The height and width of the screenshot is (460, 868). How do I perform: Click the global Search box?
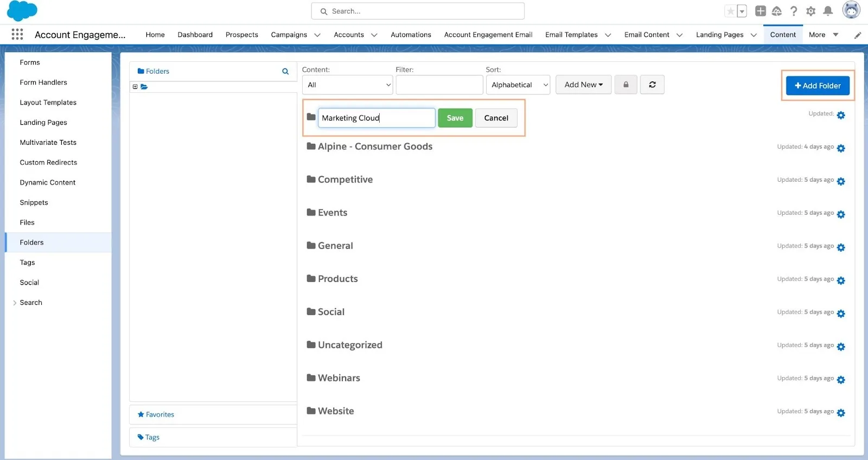click(418, 11)
